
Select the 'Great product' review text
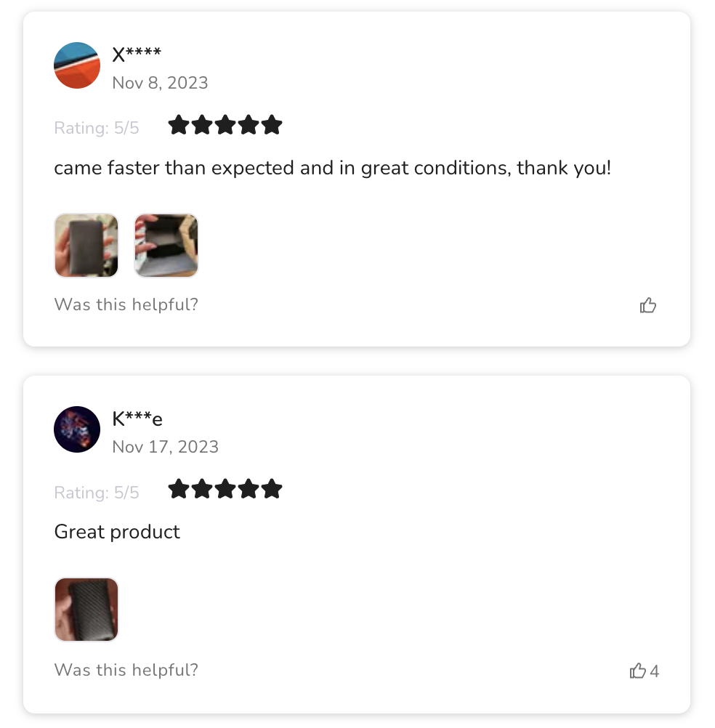[117, 532]
